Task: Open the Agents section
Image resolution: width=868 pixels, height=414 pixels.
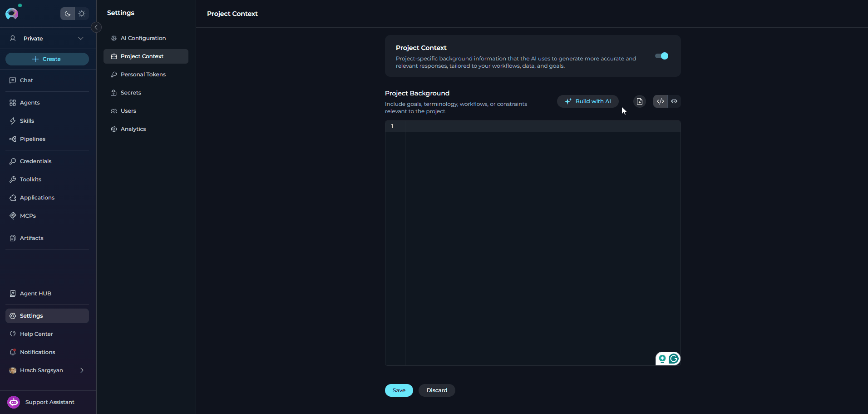Action: pyautogui.click(x=47, y=103)
